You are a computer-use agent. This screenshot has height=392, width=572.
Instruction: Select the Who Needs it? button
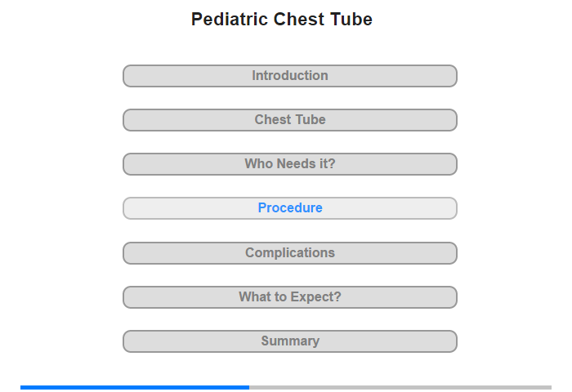click(x=289, y=164)
